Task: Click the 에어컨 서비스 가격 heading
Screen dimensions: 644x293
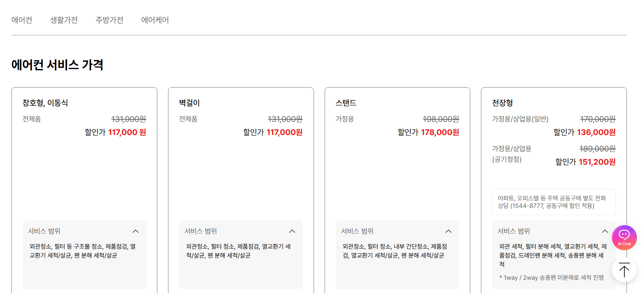Action: pos(57,65)
